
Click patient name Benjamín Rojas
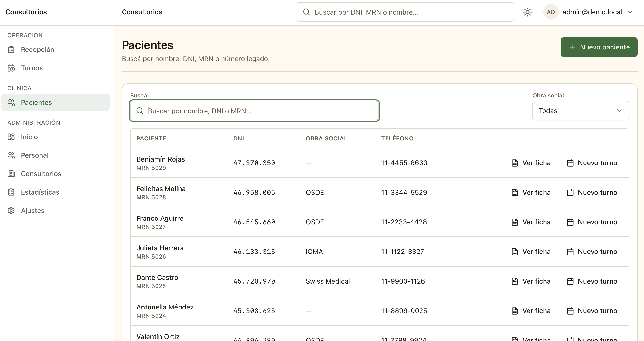tap(160, 159)
